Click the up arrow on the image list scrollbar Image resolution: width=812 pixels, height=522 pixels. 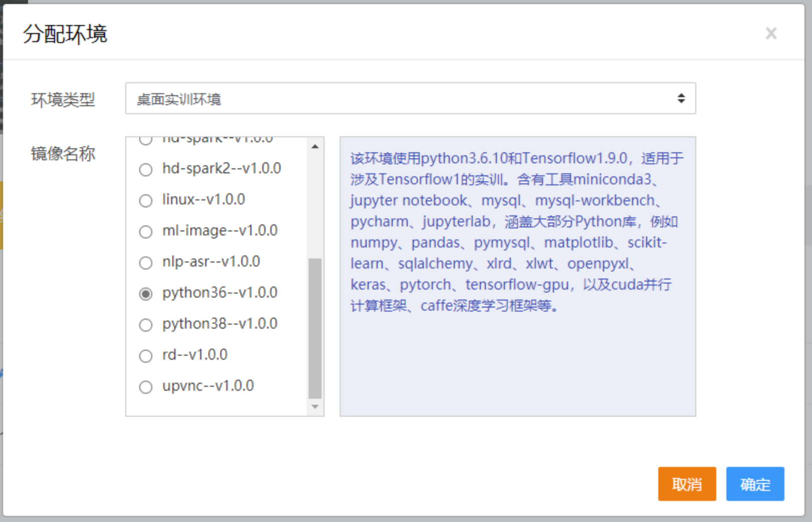pyautogui.click(x=315, y=146)
